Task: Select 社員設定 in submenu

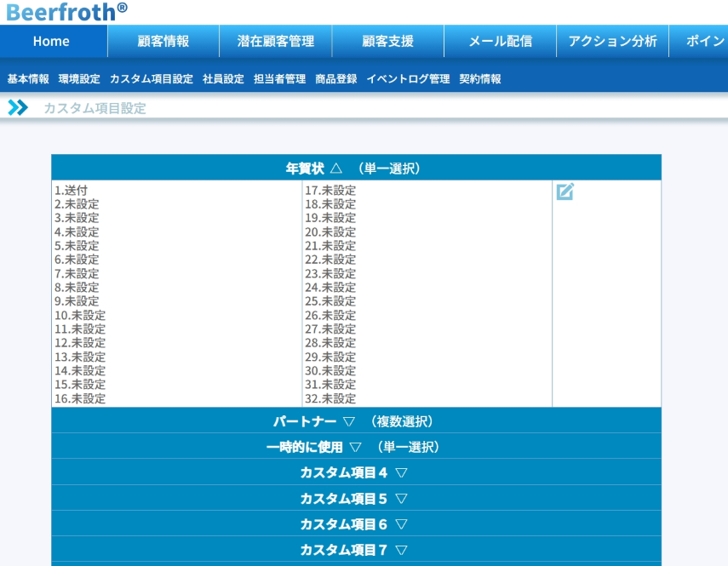Action: pyautogui.click(x=223, y=79)
